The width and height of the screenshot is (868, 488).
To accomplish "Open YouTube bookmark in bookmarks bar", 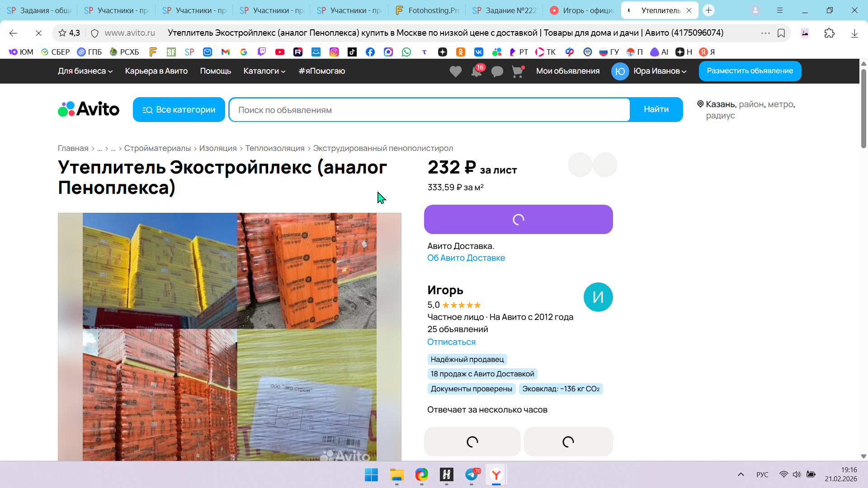I will pos(280,52).
